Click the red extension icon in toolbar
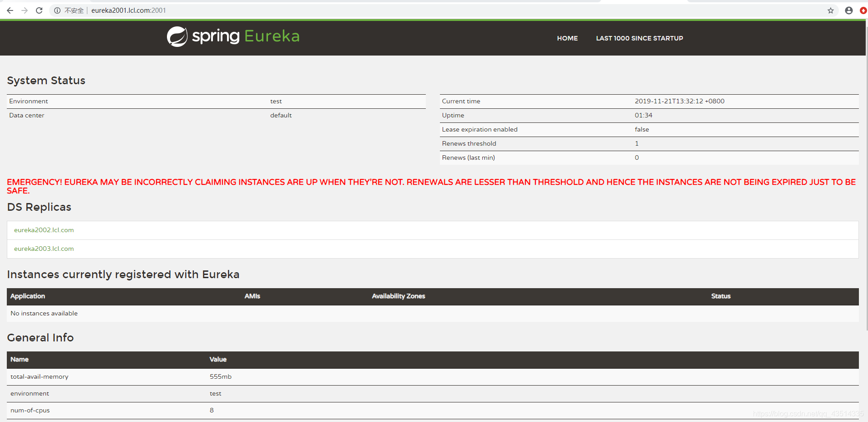The width and height of the screenshot is (868, 422). (x=863, y=10)
